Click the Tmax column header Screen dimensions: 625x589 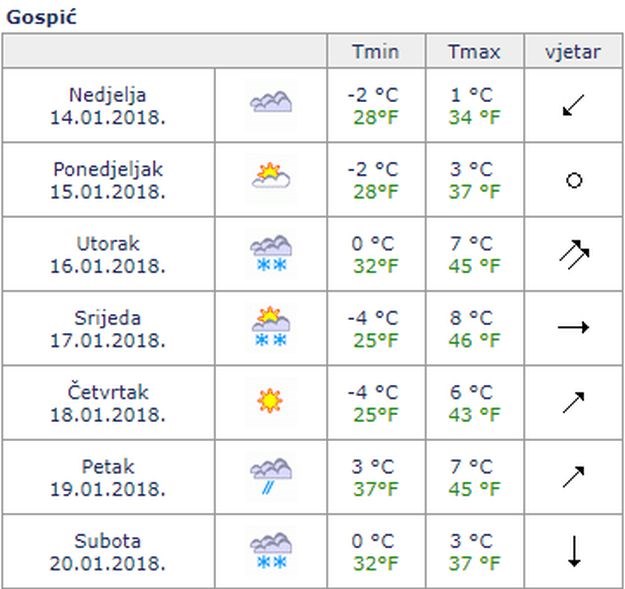474,51
